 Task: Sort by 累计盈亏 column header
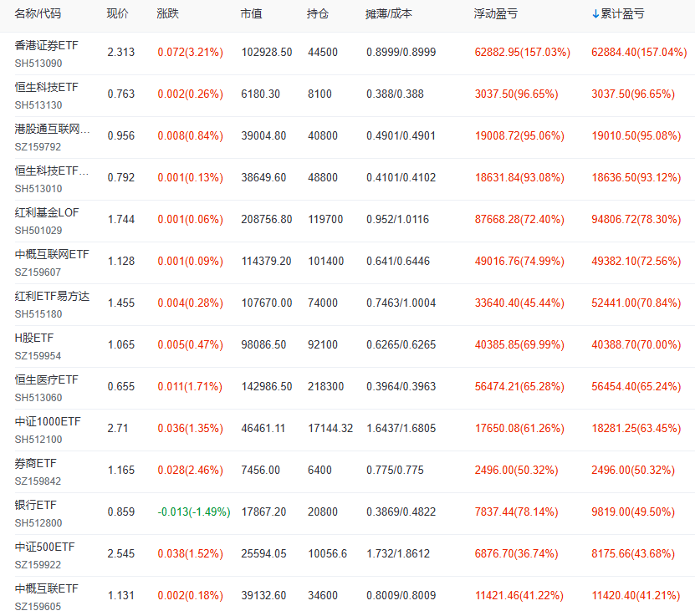pyautogui.click(x=622, y=13)
